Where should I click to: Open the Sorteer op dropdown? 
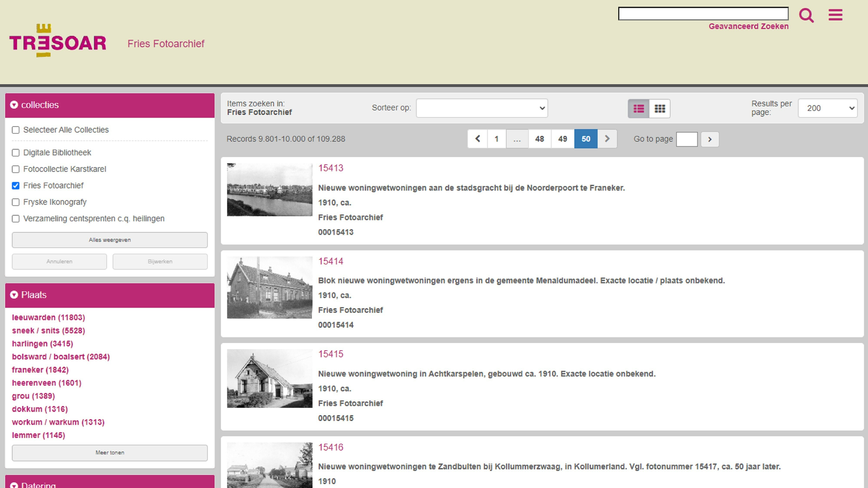482,108
